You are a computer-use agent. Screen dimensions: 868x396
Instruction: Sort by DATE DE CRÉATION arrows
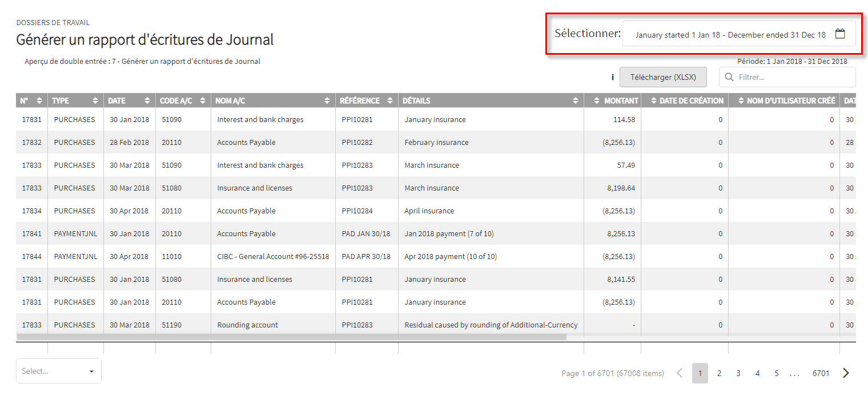[653, 100]
